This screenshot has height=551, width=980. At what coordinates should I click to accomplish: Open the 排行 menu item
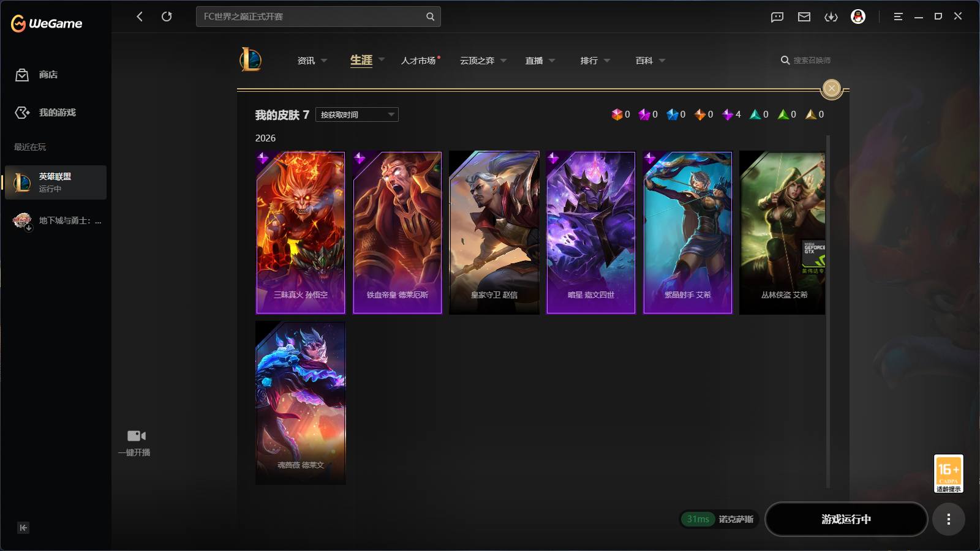coord(589,61)
